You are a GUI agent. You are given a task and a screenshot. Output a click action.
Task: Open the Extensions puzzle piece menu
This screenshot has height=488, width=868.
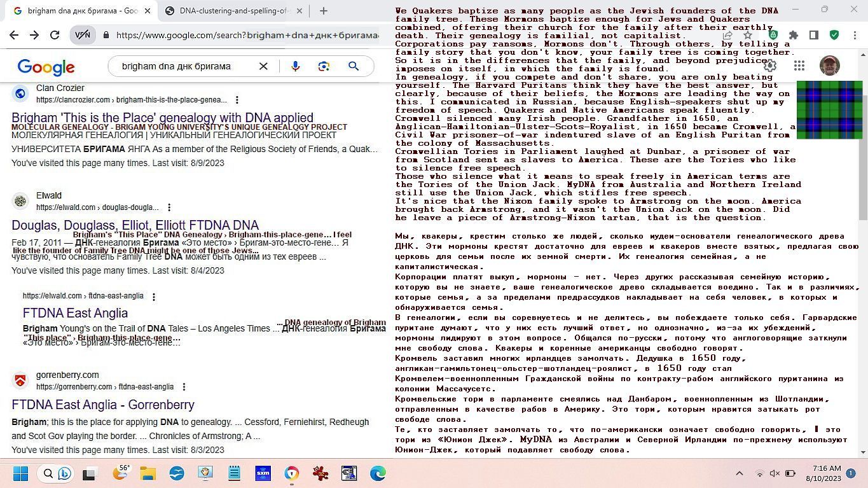coord(793,36)
